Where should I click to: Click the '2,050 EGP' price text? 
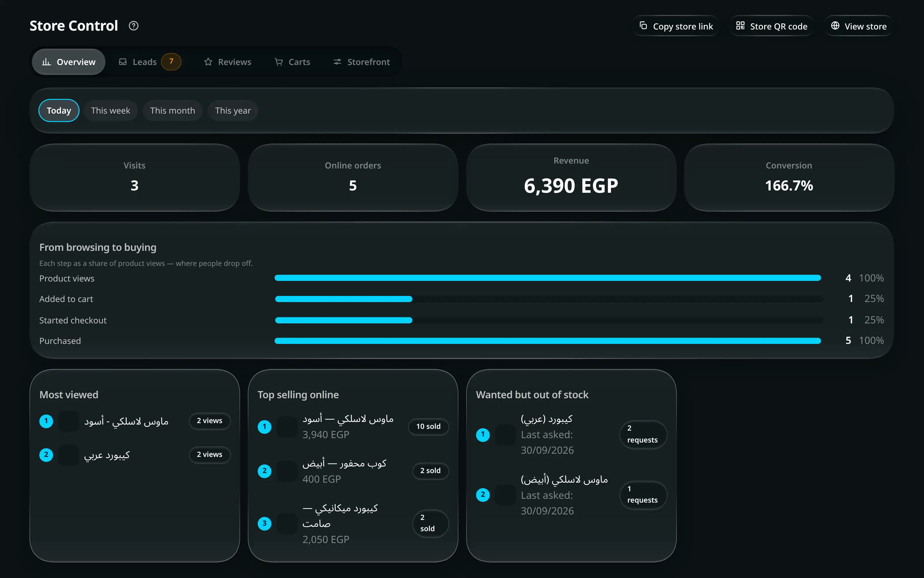click(326, 539)
